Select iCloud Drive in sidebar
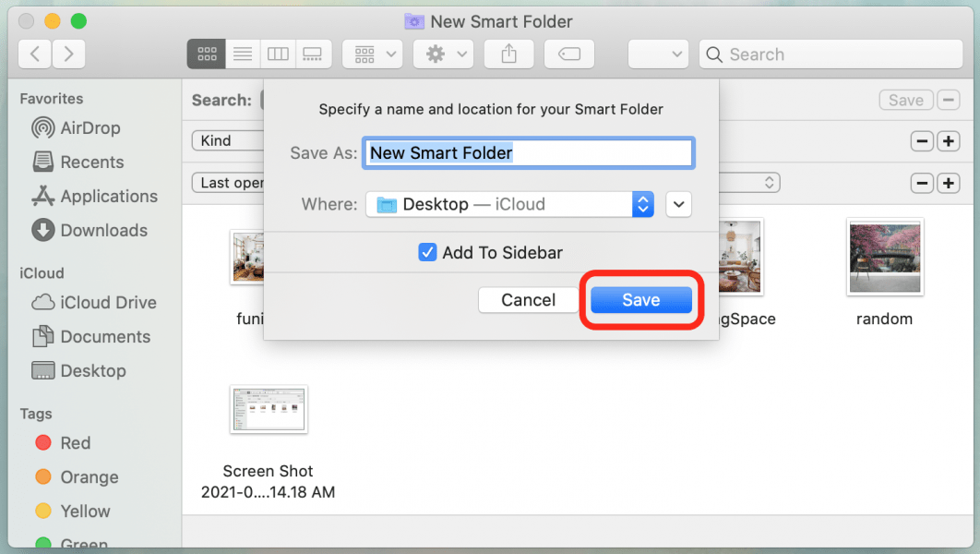 point(107,302)
